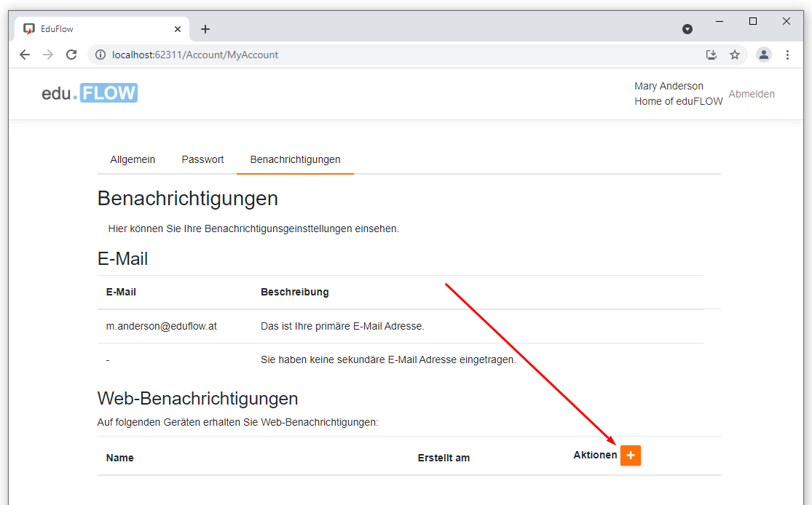This screenshot has width=812, height=505.
Task: Add a new web notification device
Action: (x=630, y=456)
